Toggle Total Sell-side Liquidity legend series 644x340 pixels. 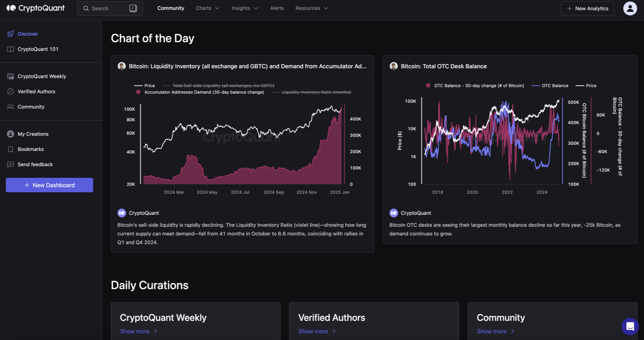[x=223, y=86]
